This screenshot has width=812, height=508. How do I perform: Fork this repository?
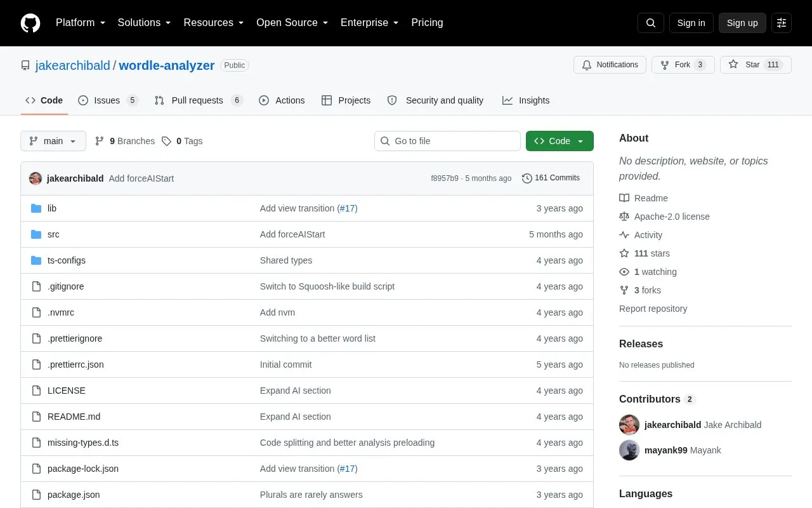683,65
